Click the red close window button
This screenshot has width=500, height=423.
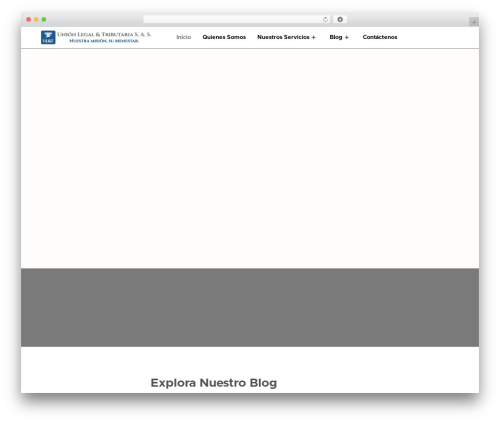tap(29, 19)
